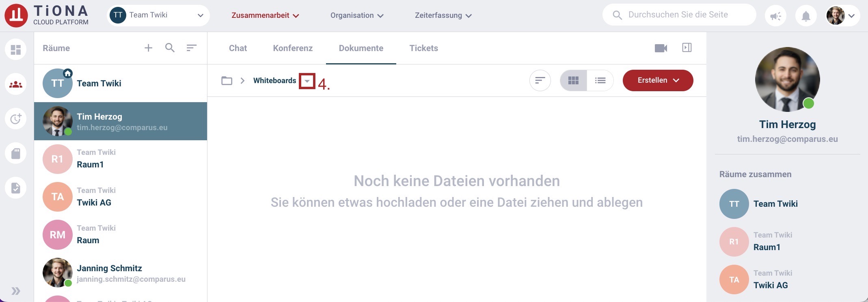
Task: Open Raum1 under Räume zusammen
Action: coord(787,242)
